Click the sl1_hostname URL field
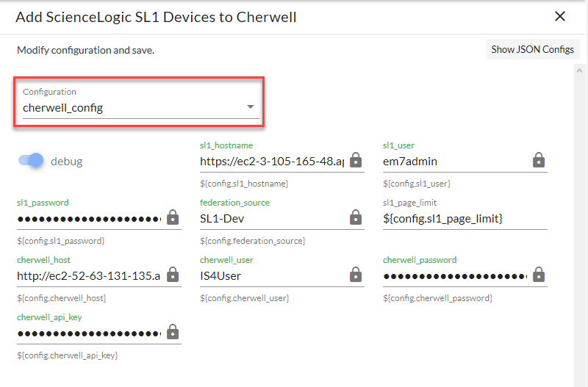 272,161
